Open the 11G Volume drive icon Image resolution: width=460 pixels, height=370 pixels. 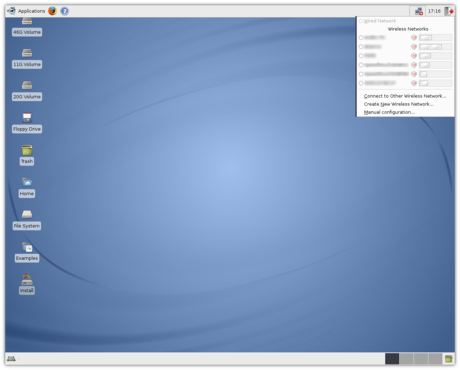click(27, 59)
